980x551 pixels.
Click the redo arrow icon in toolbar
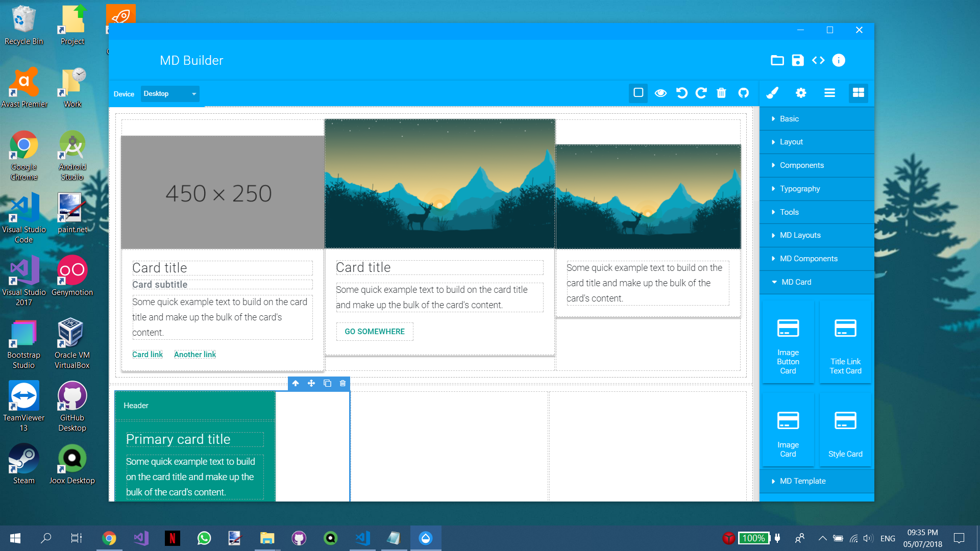point(701,93)
